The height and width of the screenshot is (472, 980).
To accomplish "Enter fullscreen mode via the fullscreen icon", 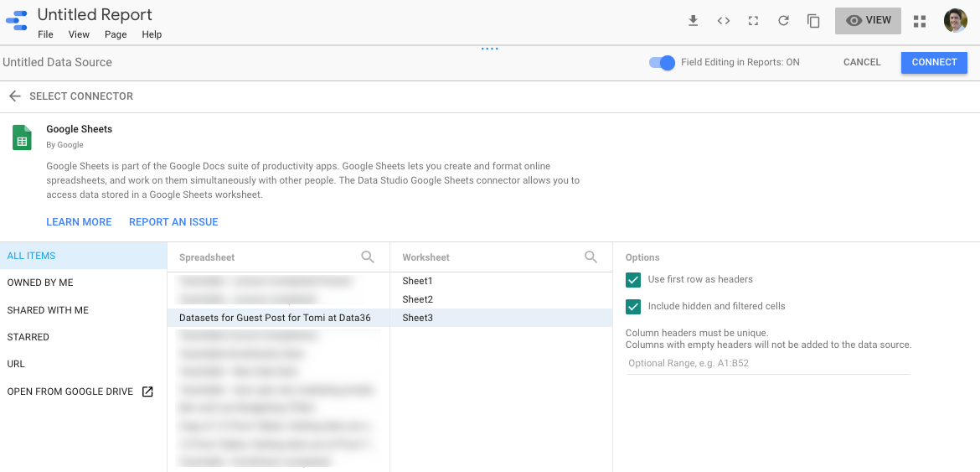I will [x=753, y=21].
